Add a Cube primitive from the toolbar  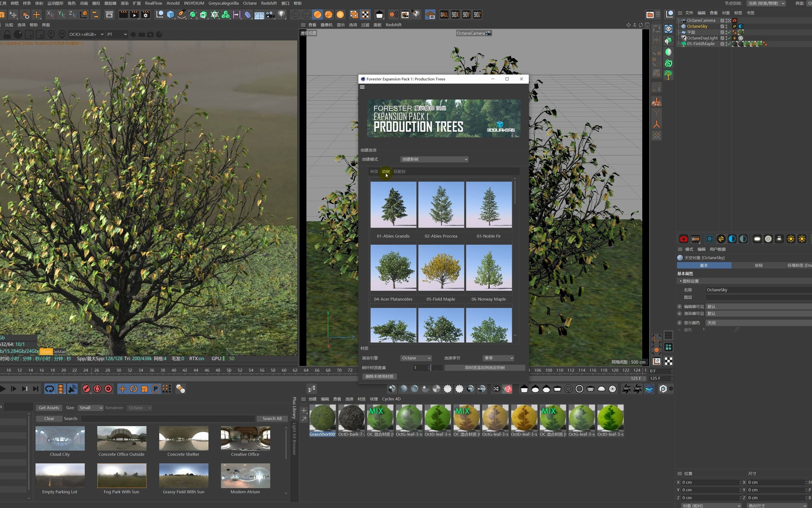click(x=170, y=14)
